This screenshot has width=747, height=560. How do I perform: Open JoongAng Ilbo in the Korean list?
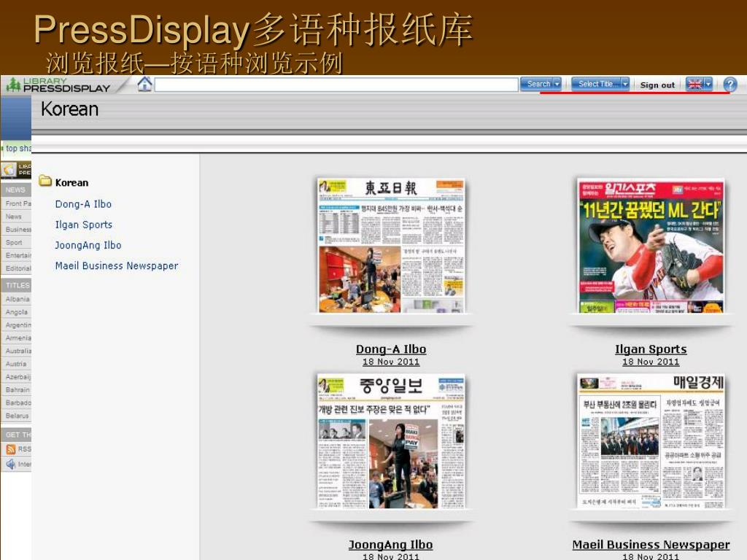[88, 245]
